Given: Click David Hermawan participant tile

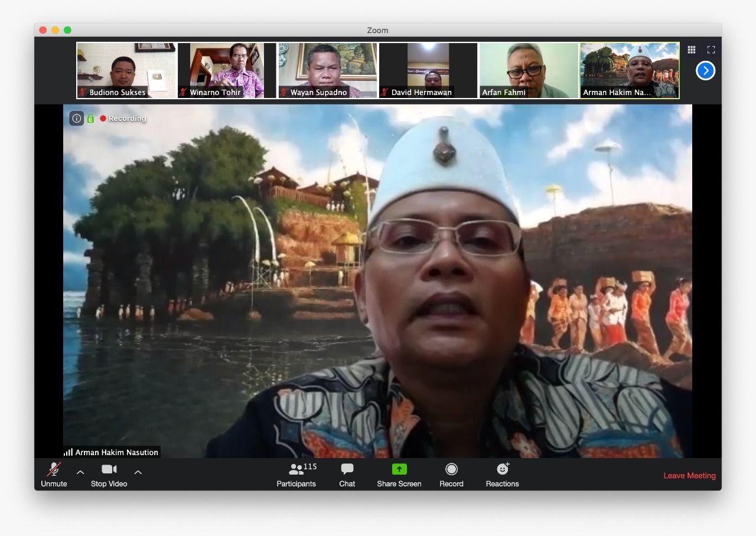Looking at the screenshot, I should [428, 70].
